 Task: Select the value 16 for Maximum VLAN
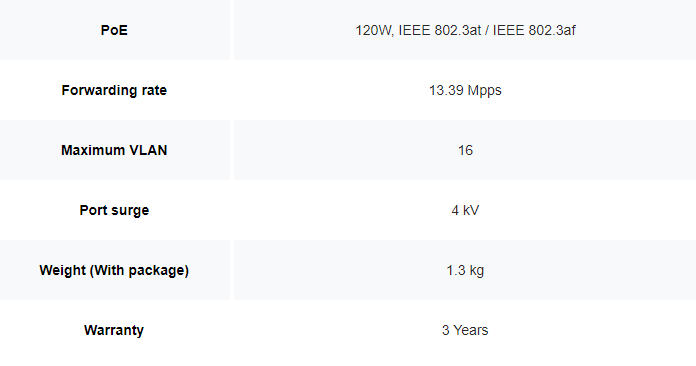pos(465,150)
